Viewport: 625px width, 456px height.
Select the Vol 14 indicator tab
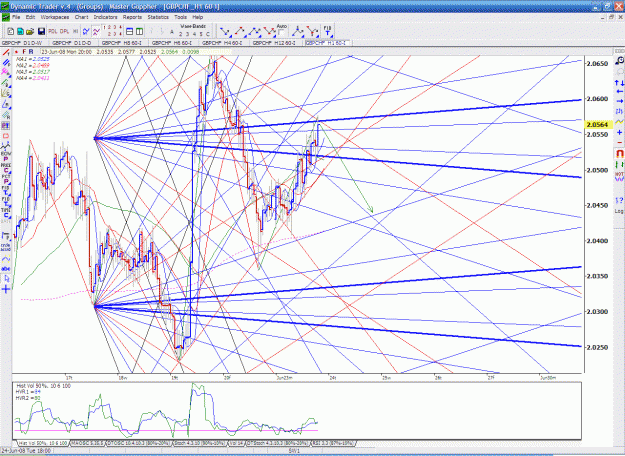[236, 443]
